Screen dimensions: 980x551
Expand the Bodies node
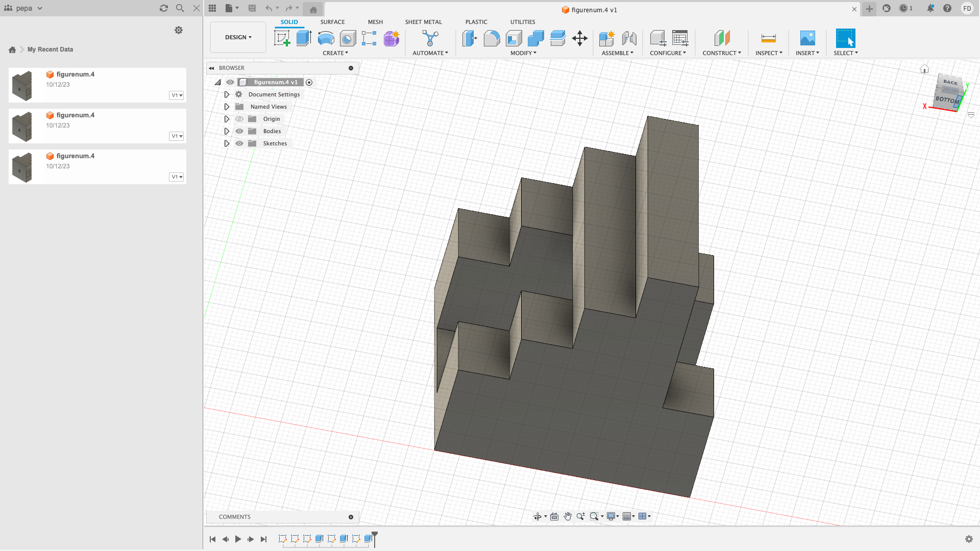[227, 131]
